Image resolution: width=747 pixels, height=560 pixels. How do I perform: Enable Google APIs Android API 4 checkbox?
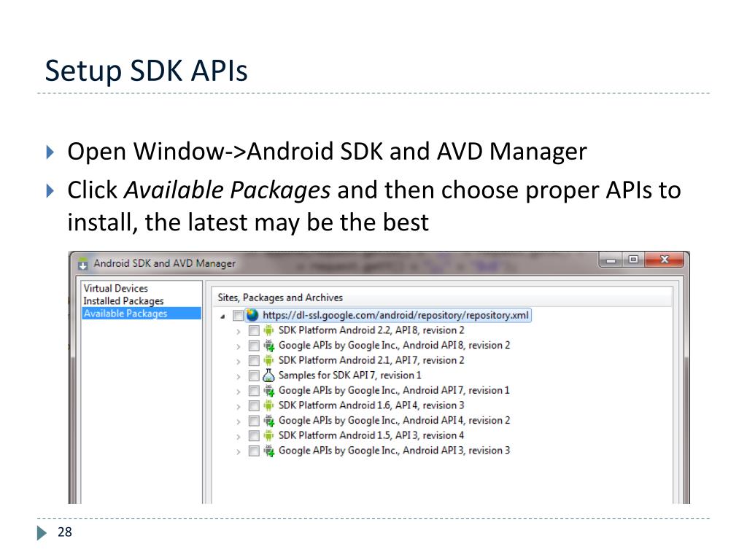(x=254, y=421)
